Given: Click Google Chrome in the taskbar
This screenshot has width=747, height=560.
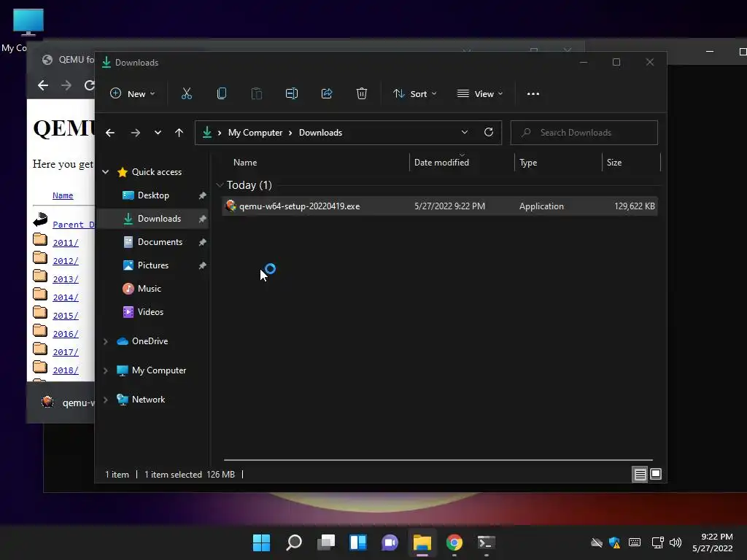Looking at the screenshot, I should (x=454, y=542).
